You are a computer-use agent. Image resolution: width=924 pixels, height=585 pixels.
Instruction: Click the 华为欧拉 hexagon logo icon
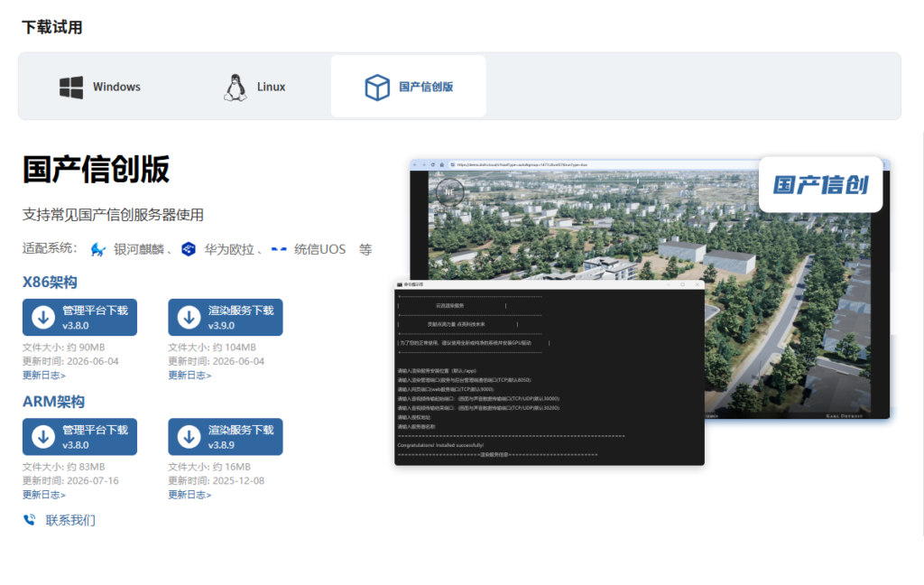pyautogui.click(x=189, y=249)
